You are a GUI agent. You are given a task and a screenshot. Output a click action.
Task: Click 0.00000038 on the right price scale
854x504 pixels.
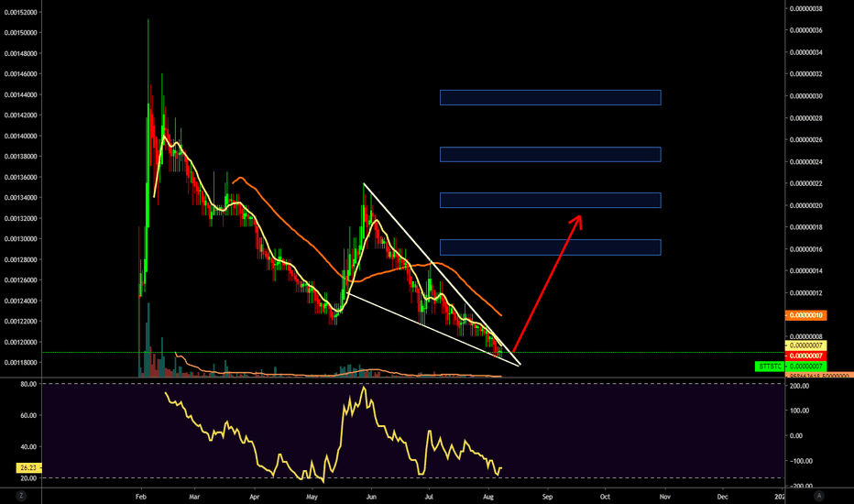click(806, 9)
